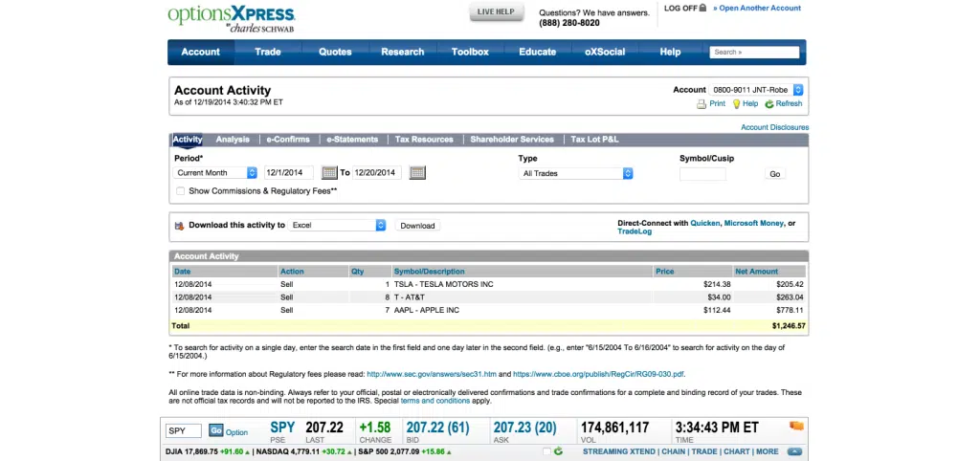Screen dimensions: 980x461
Task: Open the sec.gov regulatory fees link
Action: (432, 374)
